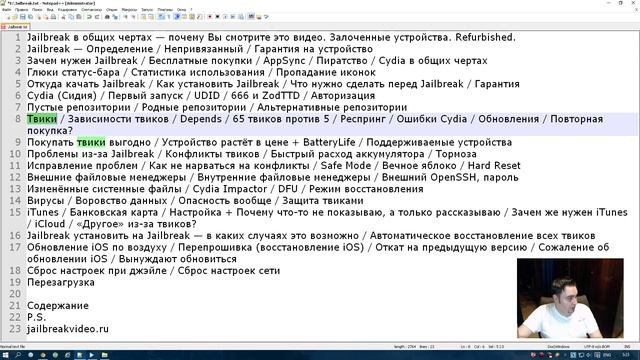The image size is (640, 360).
Task: Click the Paste toolbar icon
Action: [78, 17]
